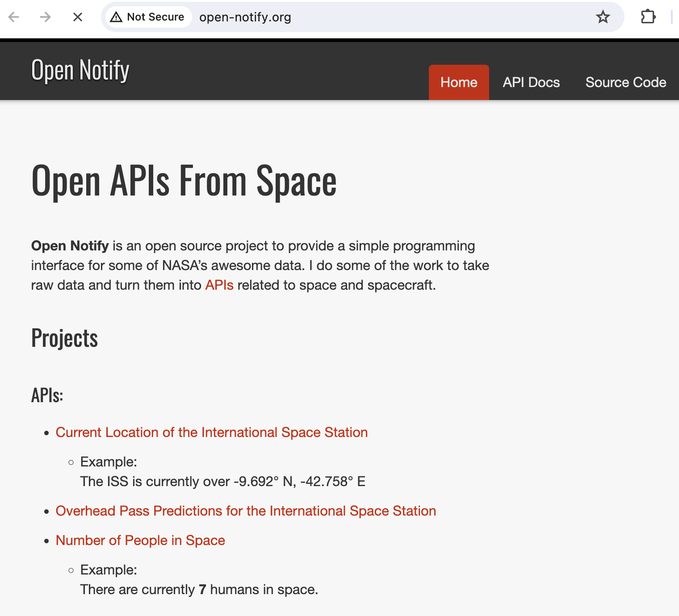Open Current Location of the International Space Station
This screenshot has width=679, height=616.
pos(211,432)
